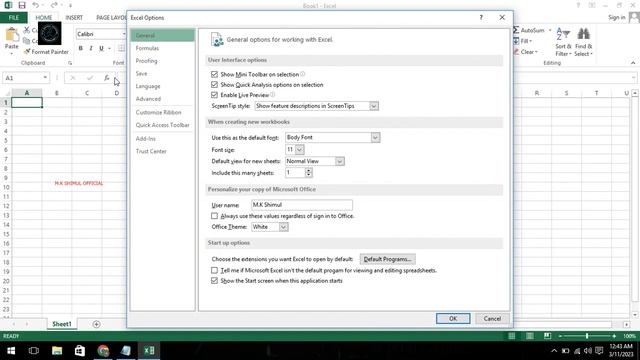The image size is (640, 360).
Task: Adjust the zoom slider in status bar
Action: pos(587,336)
